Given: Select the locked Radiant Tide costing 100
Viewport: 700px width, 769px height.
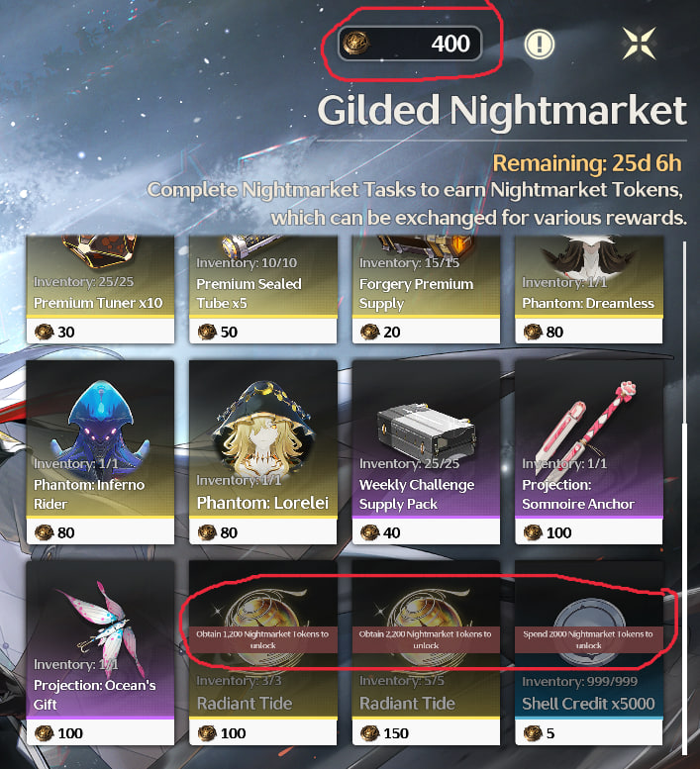Looking at the screenshot, I should 263,652.
